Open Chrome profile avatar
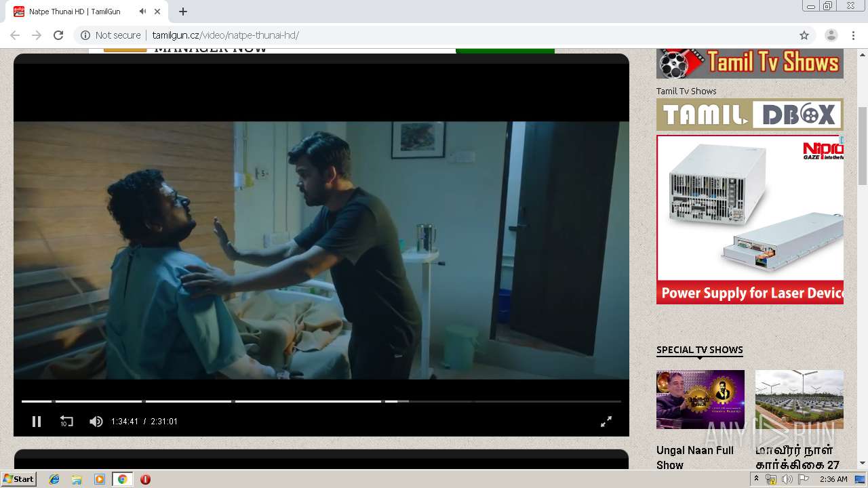 (x=831, y=35)
